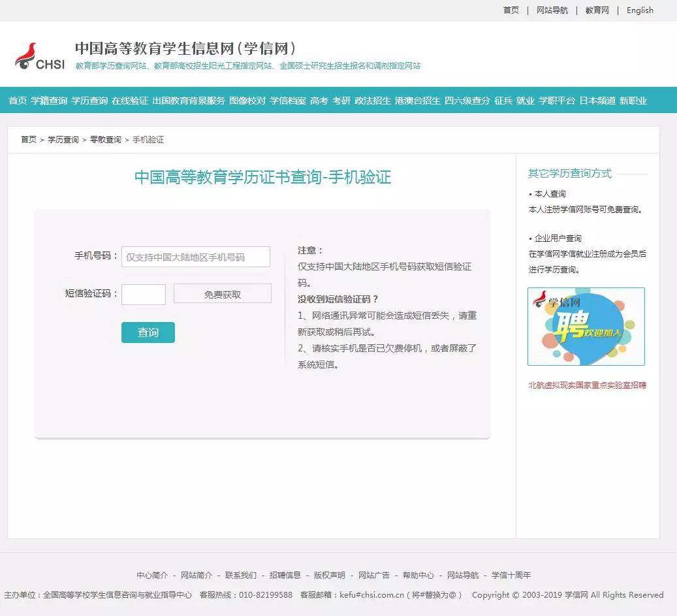This screenshot has width=677, height=616.
Task: Select 四六级查分 in the navigation bar
Action: 467,101
